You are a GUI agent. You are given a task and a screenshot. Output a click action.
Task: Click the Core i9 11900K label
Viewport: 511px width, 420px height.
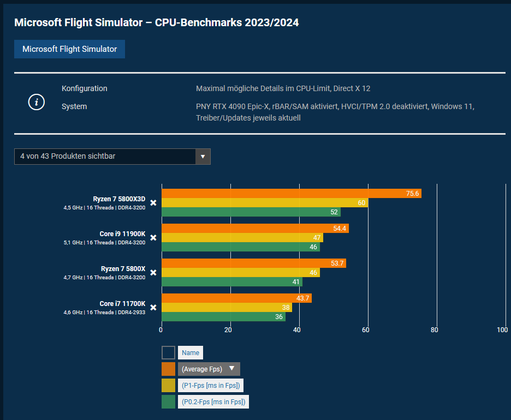click(122, 234)
